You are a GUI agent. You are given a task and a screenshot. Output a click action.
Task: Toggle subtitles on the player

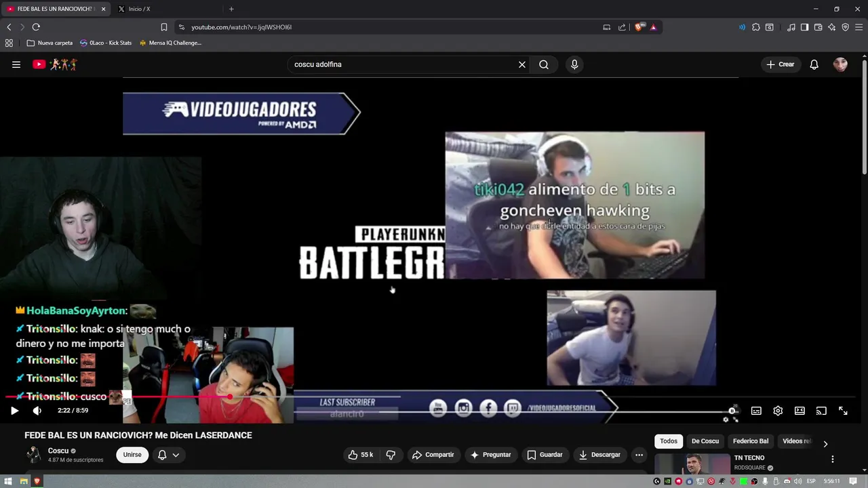click(756, 411)
